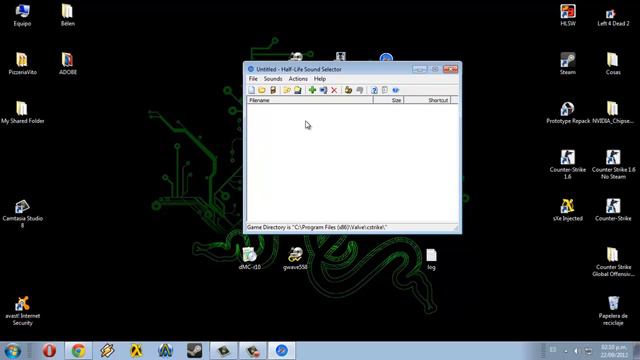640x360 pixels.
Task: Click the brown icon right of the red X
Action: pyautogui.click(x=348, y=90)
